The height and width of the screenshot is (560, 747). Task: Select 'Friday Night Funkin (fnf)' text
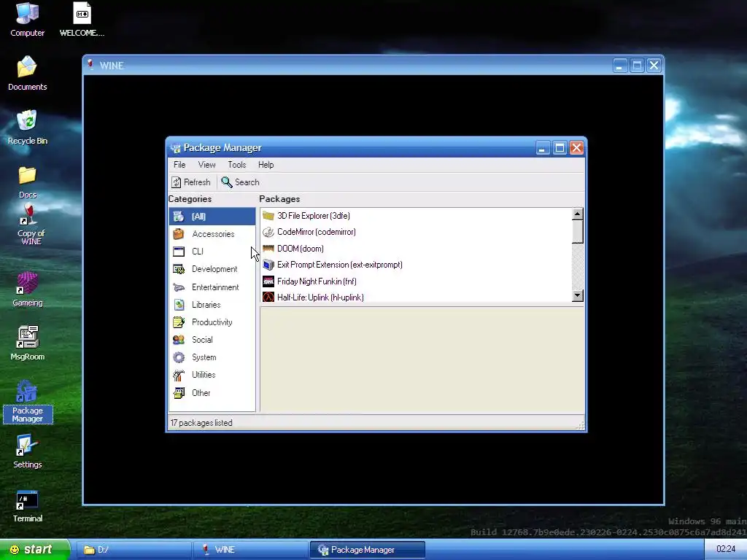point(317,281)
